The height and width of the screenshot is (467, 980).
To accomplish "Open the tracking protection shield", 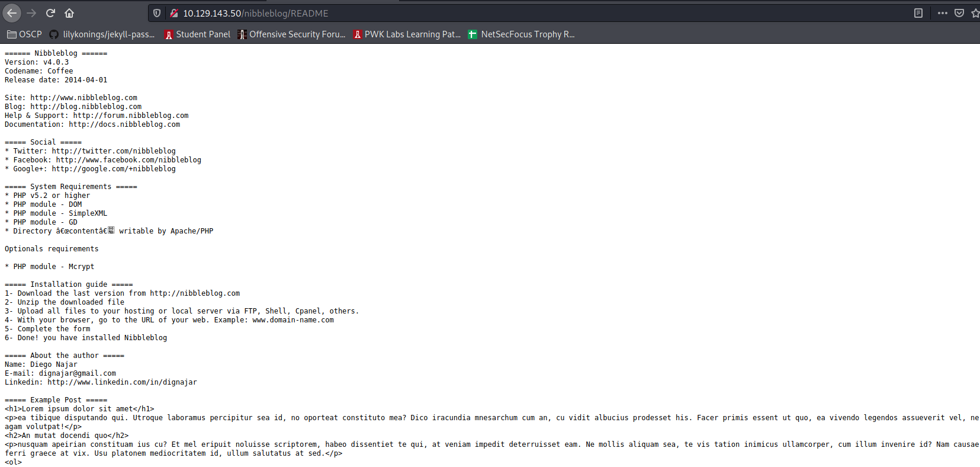I will pyautogui.click(x=157, y=13).
